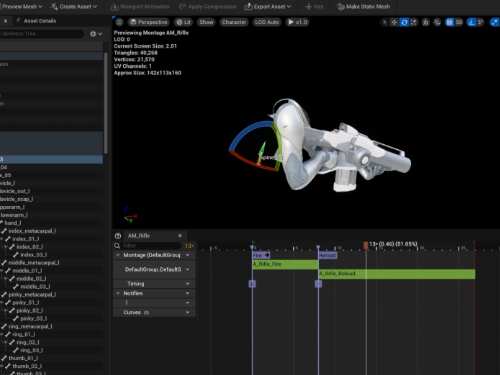The width and height of the screenshot is (500, 375).
Task: Open the Notifies track options dropdown
Action: coord(188,293)
